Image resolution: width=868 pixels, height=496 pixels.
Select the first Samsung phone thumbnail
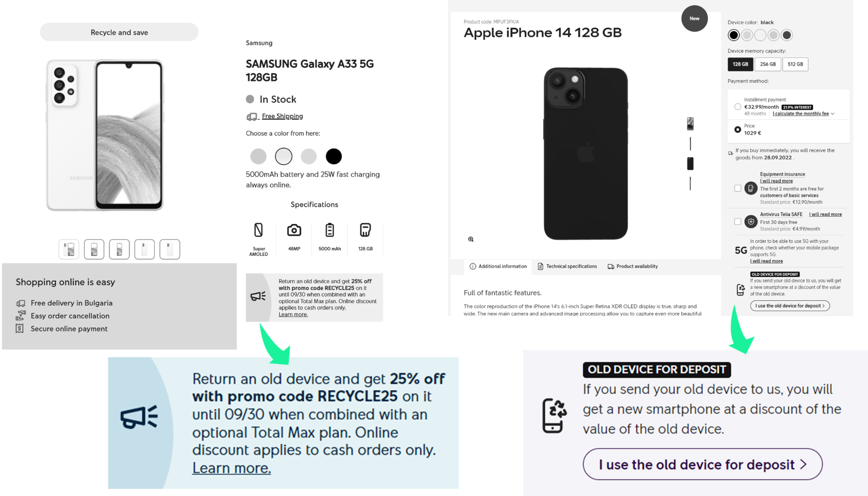point(69,249)
